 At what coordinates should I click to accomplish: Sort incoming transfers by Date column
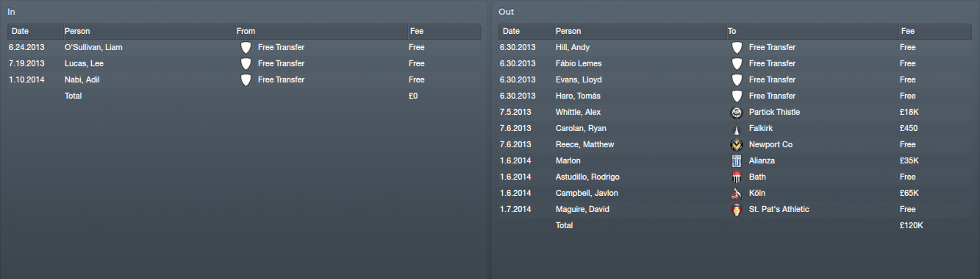point(35,31)
